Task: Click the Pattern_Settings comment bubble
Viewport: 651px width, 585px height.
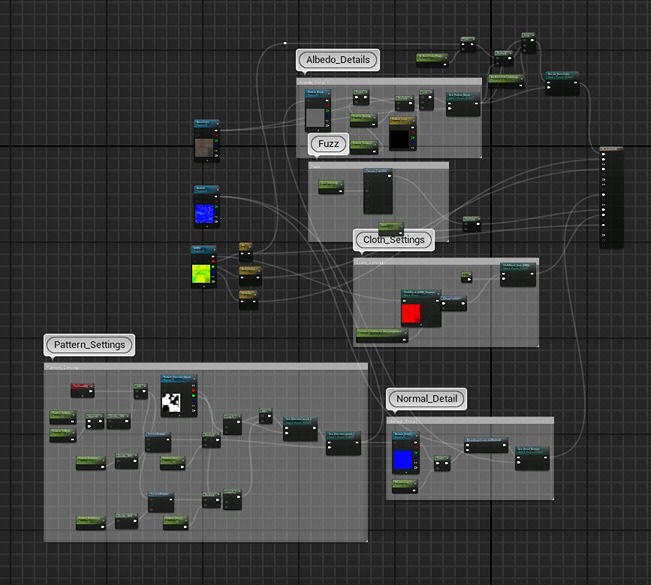Action: [89, 345]
